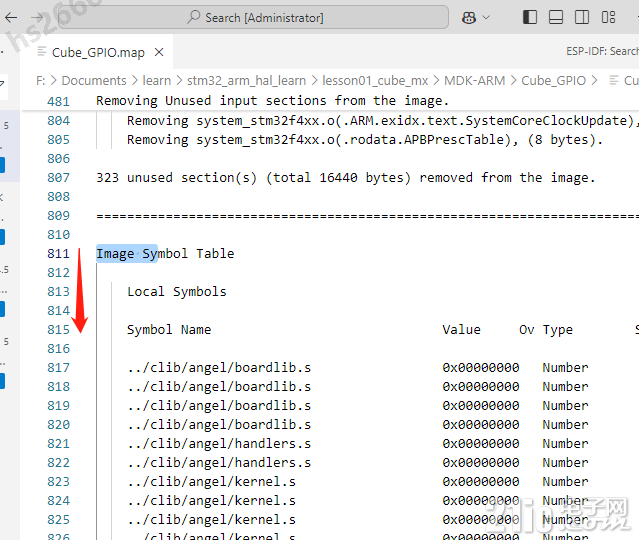Click the Documents breadcrumb

click(94, 81)
